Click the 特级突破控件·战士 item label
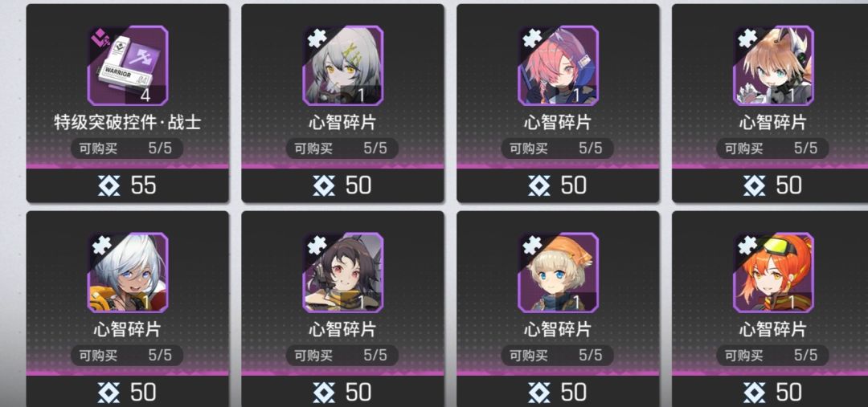The height and width of the screenshot is (407, 868). click(127, 122)
